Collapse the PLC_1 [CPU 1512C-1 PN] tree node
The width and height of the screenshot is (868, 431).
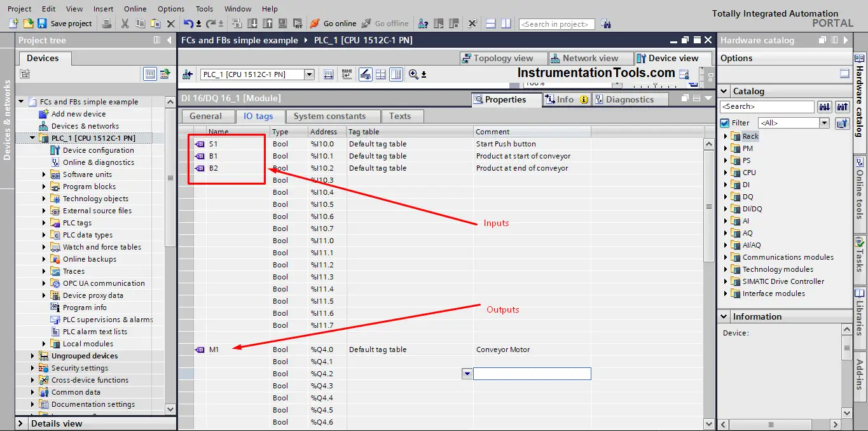click(32, 138)
